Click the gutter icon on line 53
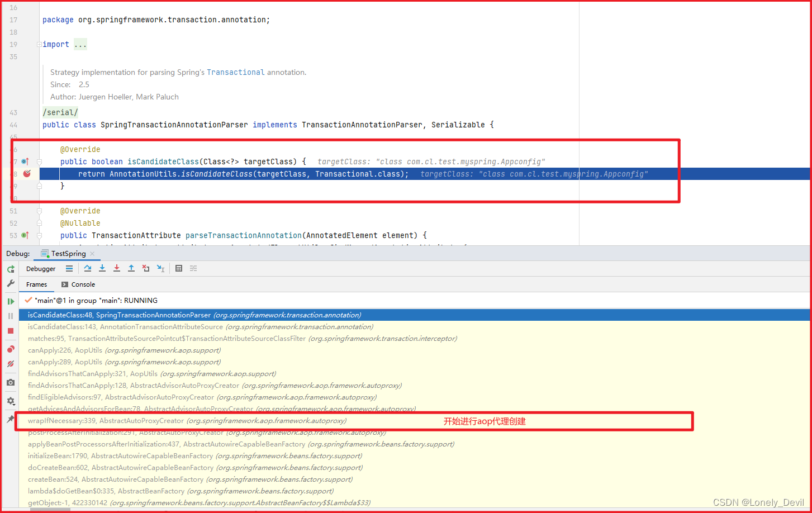Image resolution: width=812 pixels, height=513 pixels. (x=25, y=235)
